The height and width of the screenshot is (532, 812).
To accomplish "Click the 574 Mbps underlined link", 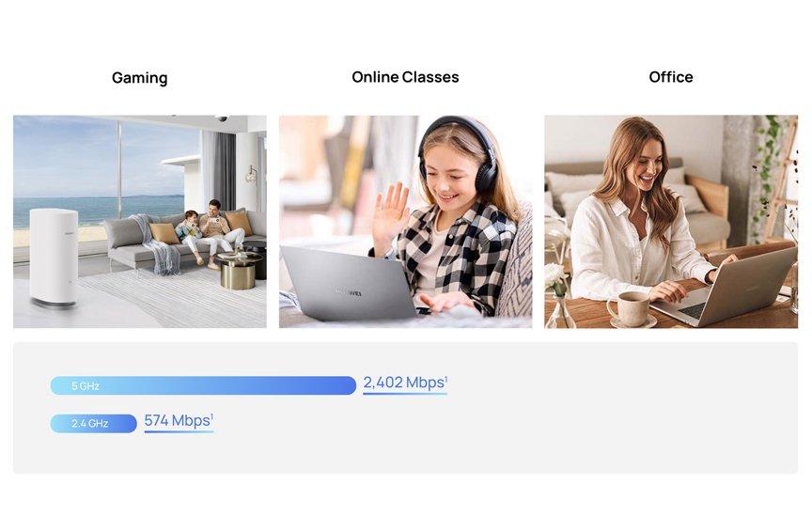I will click(179, 422).
